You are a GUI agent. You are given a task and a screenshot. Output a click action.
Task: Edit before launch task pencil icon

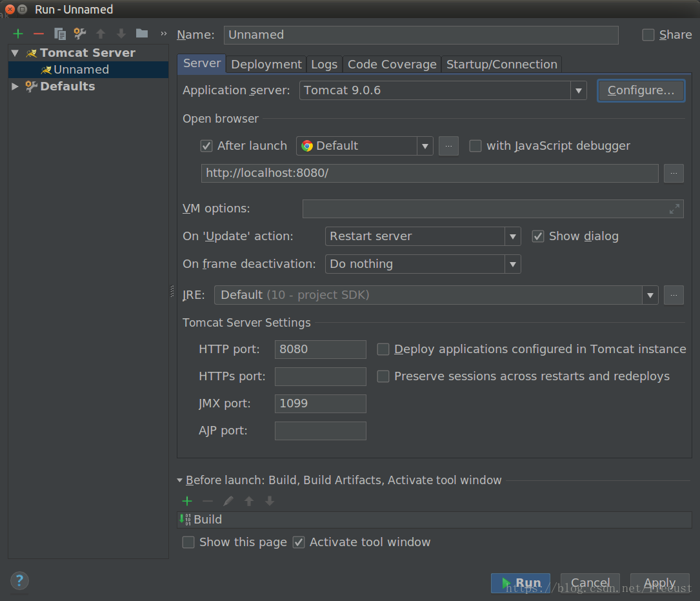click(x=228, y=502)
